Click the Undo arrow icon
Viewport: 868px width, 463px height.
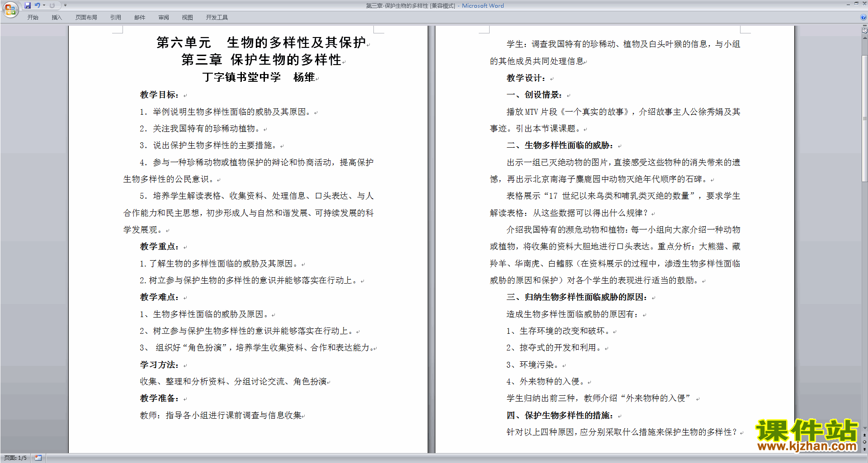pos(38,5)
